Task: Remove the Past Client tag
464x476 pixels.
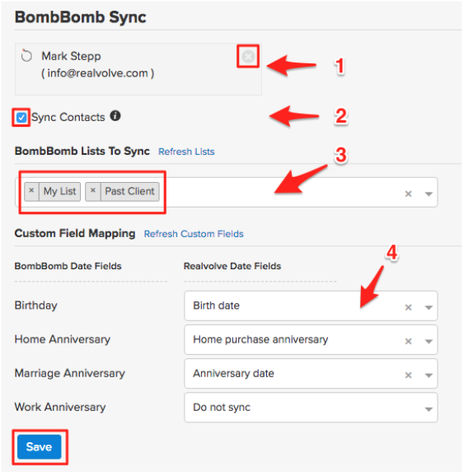Action: pos(93,191)
